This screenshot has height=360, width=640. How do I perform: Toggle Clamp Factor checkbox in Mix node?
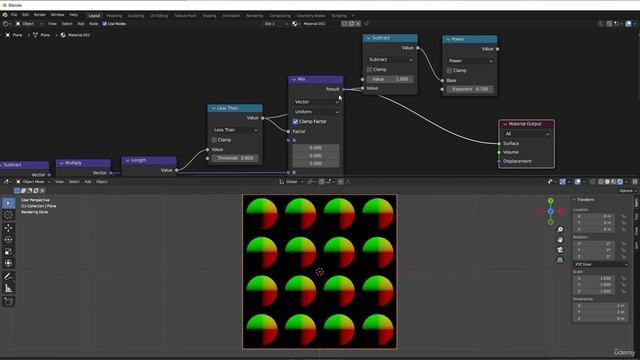click(296, 122)
